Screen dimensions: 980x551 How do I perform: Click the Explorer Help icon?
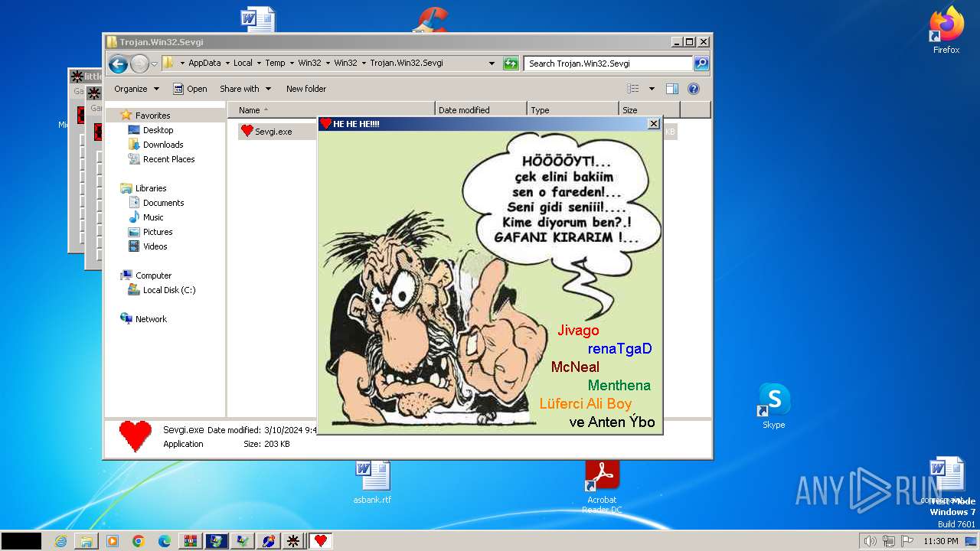point(693,89)
